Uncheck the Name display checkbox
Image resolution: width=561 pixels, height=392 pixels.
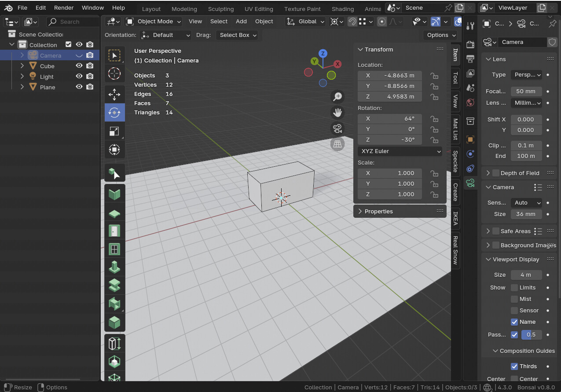(x=514, y=322)
